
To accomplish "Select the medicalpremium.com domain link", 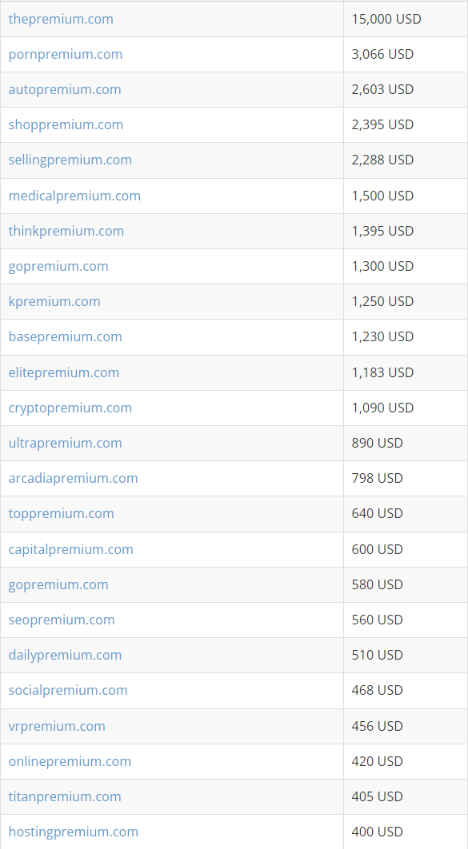I will pyautogui.click(x=74, y=195).
